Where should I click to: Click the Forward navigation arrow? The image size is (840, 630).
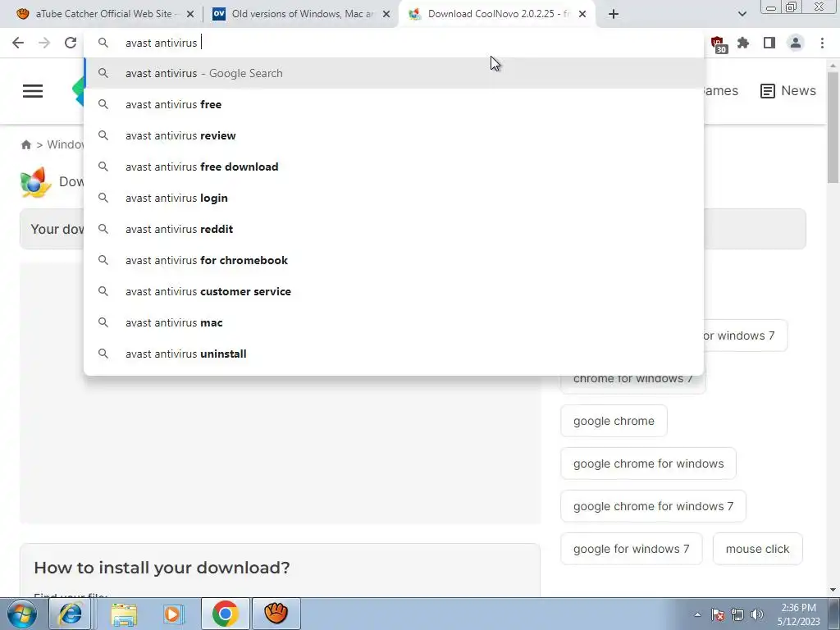click(x=44, y=43)
